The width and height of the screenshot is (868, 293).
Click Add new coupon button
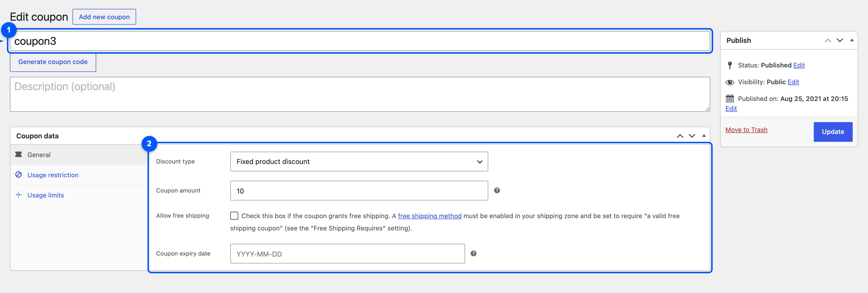click(x=104, y=17)
